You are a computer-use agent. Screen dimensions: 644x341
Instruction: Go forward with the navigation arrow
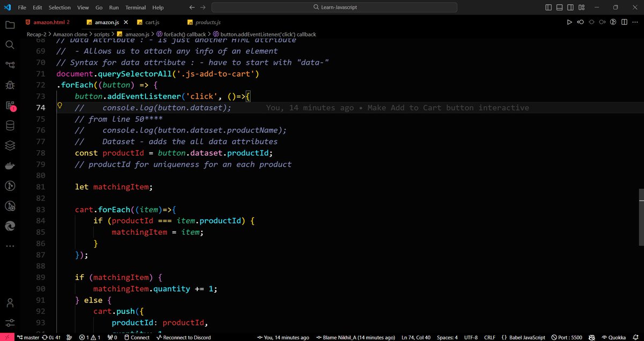[x=204, y=8]
